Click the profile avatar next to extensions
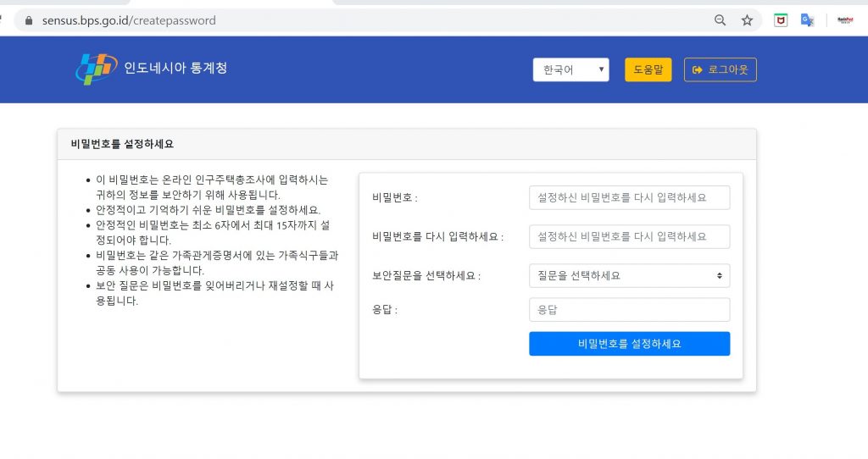868x459 pixels. coord(845,20)
